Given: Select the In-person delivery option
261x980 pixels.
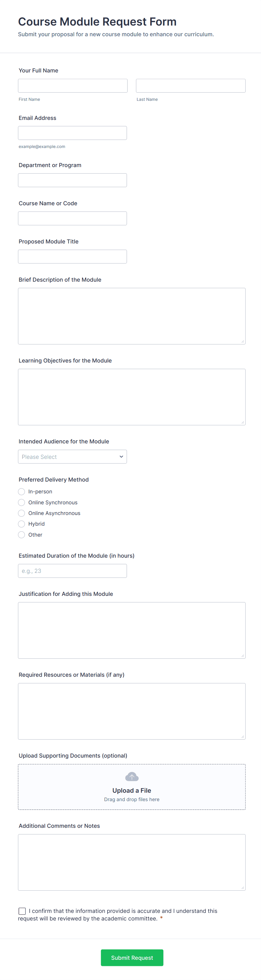Looking at the screenshot, I should coord(22,491).
